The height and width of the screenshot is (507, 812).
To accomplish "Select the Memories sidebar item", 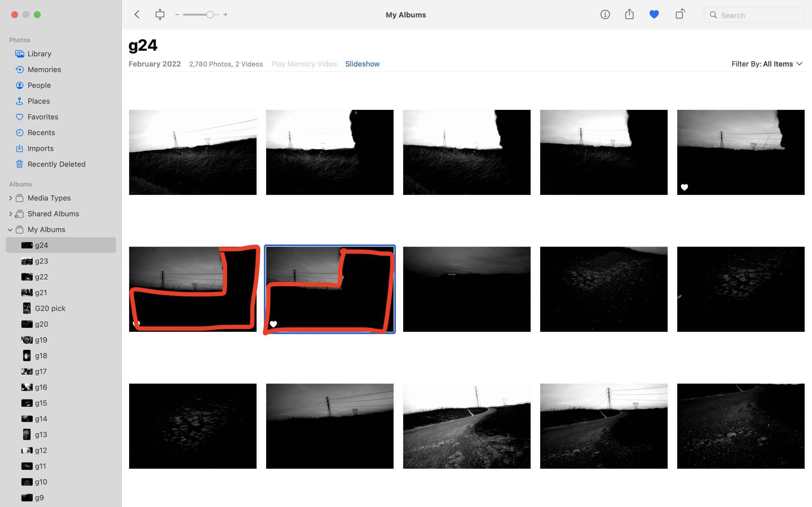I will (x=44, y=69).
